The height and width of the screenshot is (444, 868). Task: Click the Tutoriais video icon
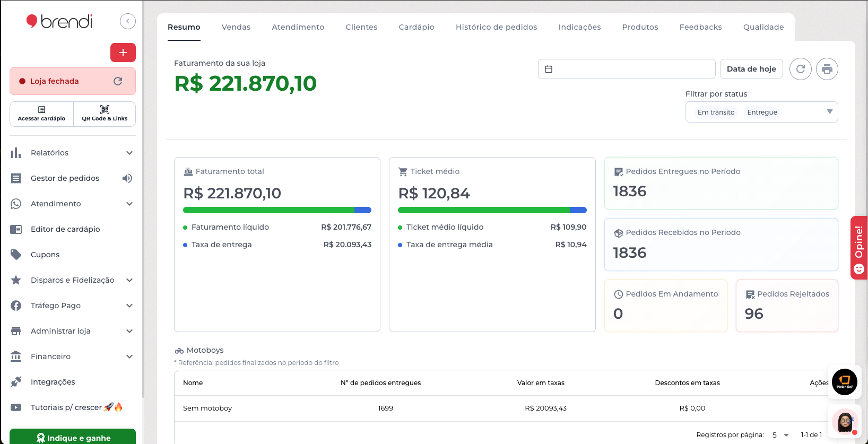16,407
